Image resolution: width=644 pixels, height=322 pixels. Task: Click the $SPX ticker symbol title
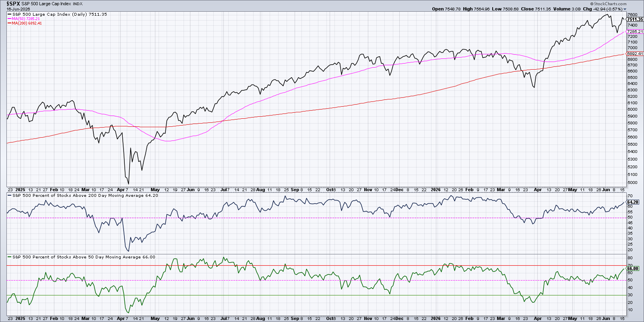click(x=13, y=4)
